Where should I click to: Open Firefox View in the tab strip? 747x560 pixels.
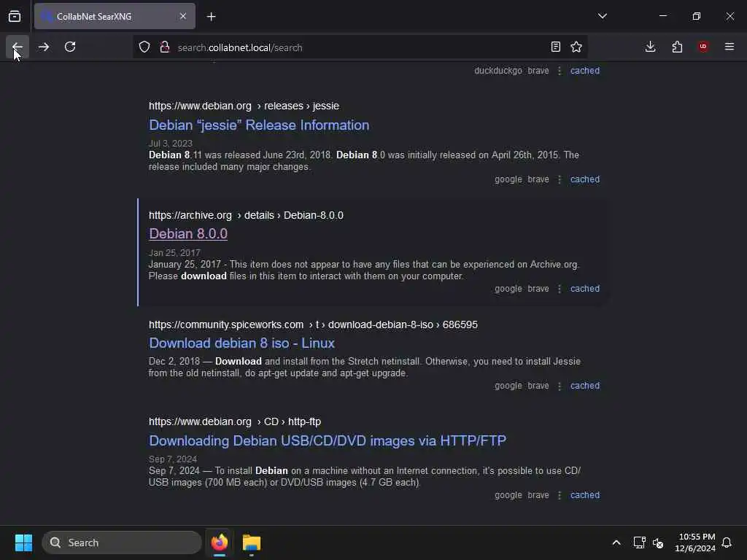(15, 16)
